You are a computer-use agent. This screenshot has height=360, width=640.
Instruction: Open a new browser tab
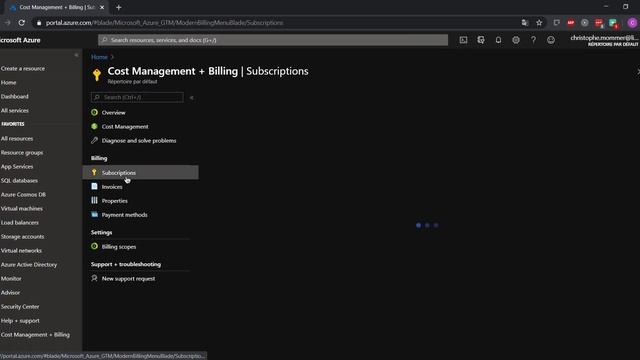(x=119, y=7)
